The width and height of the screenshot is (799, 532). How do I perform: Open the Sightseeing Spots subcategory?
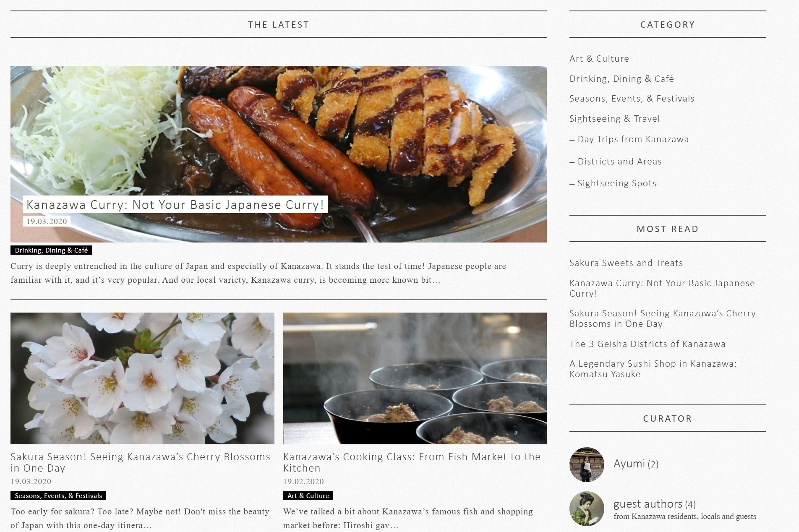click(613, 183)
